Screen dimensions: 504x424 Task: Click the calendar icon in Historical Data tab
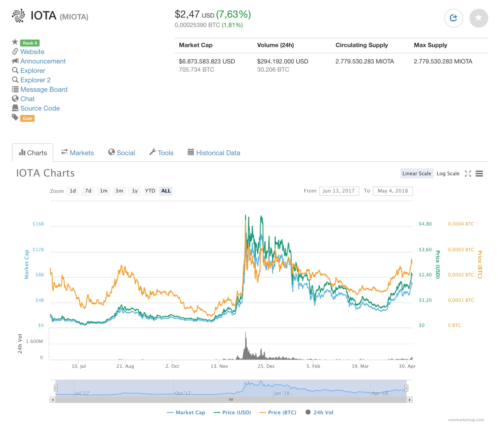coord(191,152)
